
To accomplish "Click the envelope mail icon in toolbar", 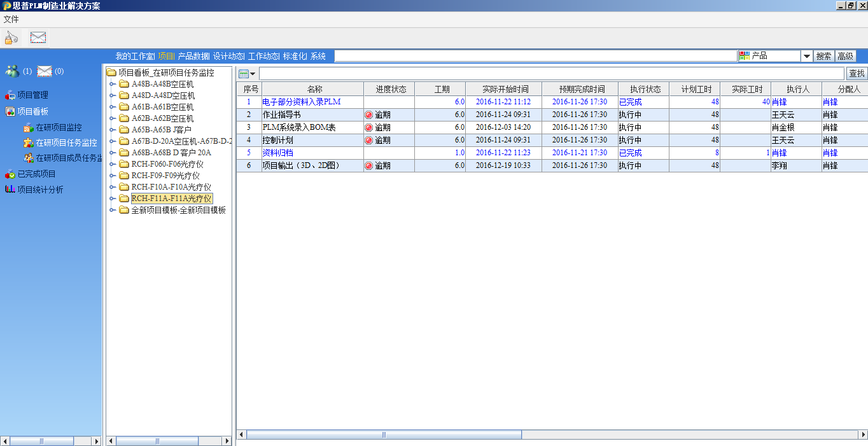I will click(38, 38).
